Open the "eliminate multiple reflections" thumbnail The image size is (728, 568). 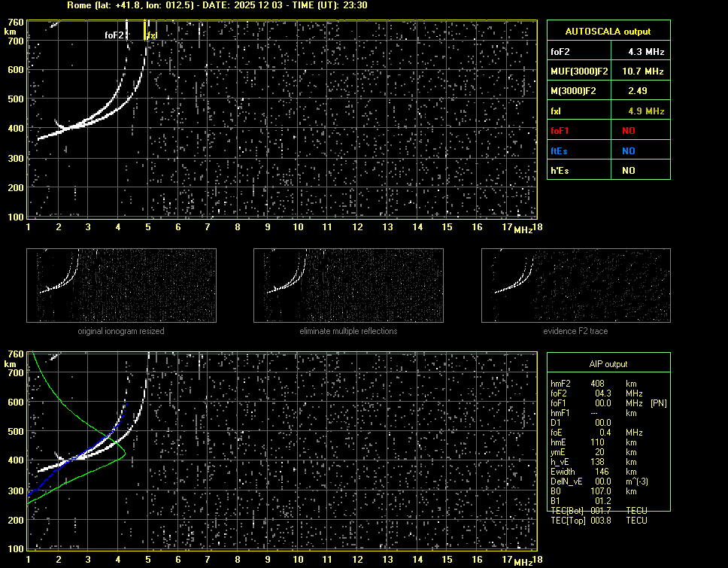pyautogui.click(x=348, y=286)
